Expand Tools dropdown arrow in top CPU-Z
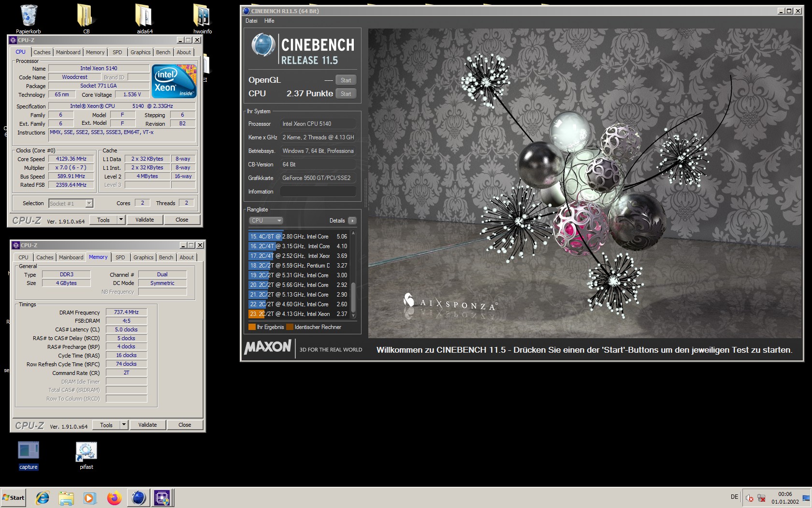812x508 pixels. click(x=121, y=220)
